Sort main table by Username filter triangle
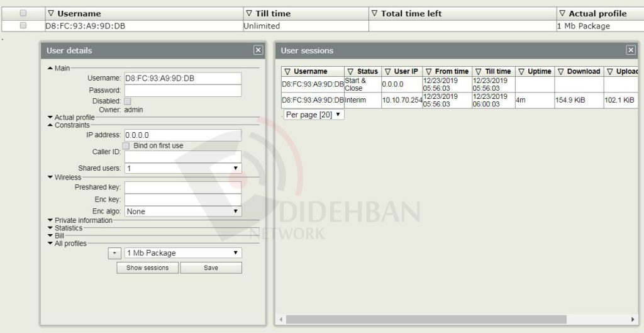 pos(51,13)
